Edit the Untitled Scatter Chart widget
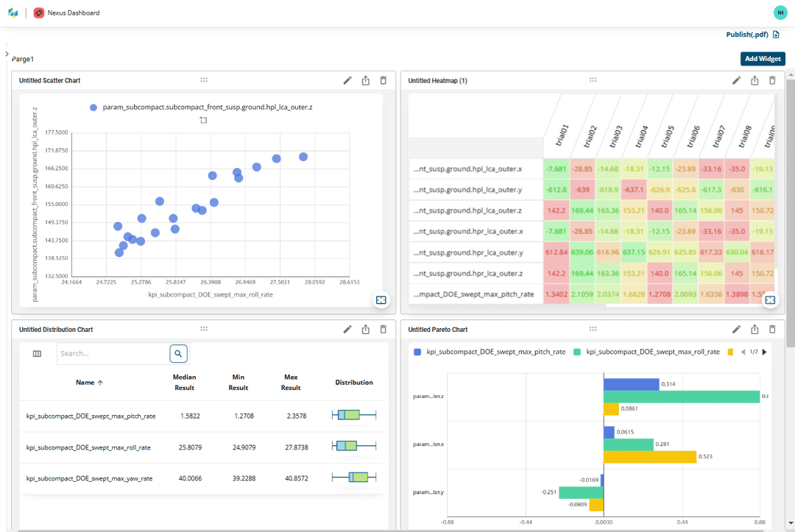Viewport: 795px width, 532px height. tap(347, 81)
